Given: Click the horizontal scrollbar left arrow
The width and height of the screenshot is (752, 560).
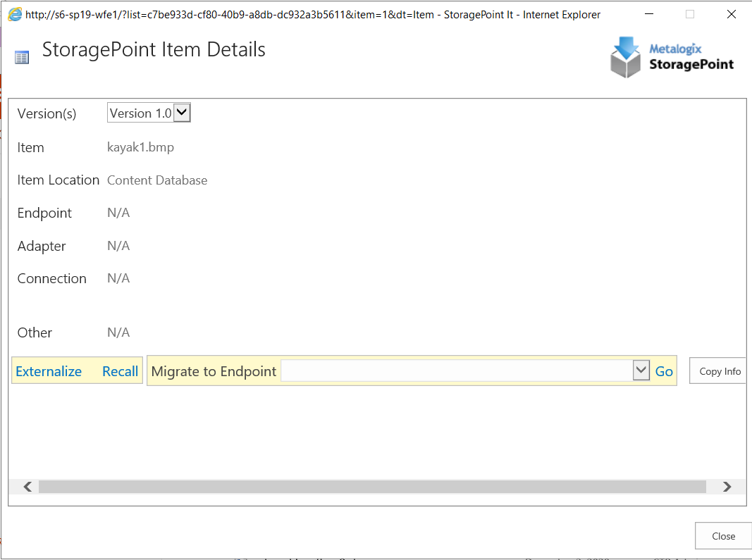Looking at the screenshot, I should [x=27, y=487].
